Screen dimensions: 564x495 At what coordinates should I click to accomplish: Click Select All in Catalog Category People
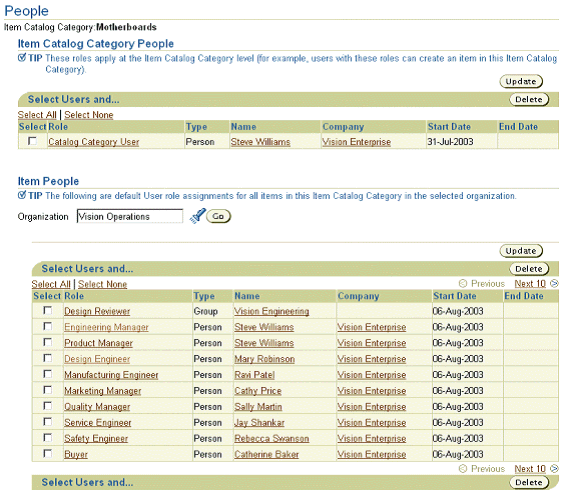[x=37, y=115]
